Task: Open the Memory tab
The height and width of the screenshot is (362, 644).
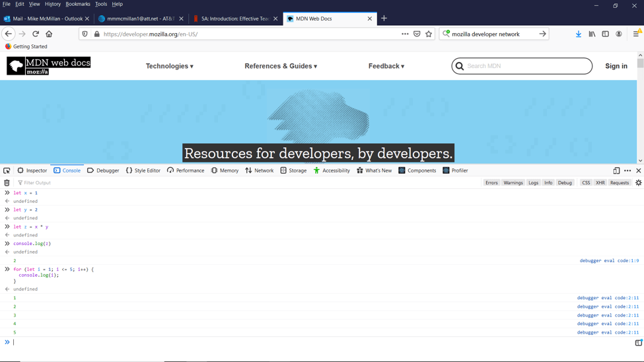Action: [x=225, y=170]
